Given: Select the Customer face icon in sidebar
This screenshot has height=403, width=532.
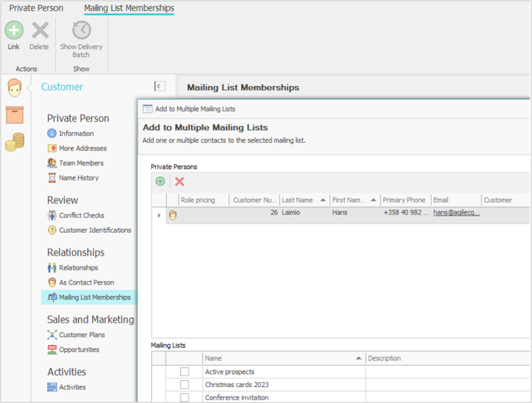Looking at the screenshot, I should pyautogui.click(x=14, y=87).
